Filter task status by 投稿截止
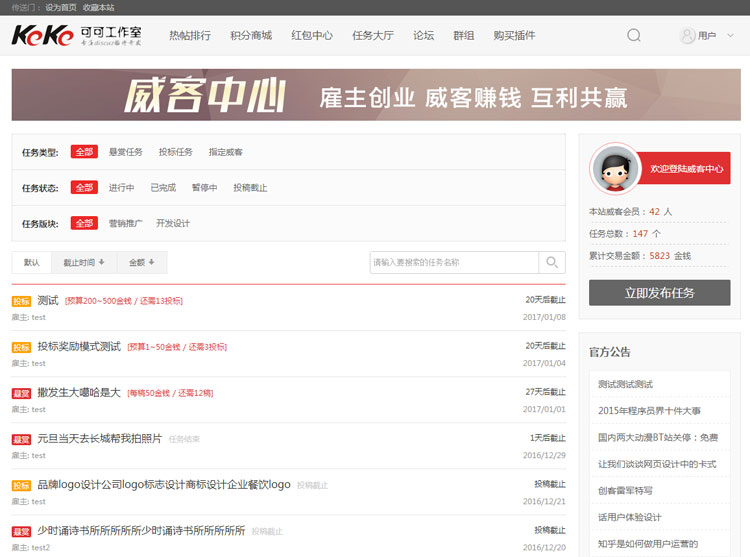750x557 pixels. click(x=250, y=187)
